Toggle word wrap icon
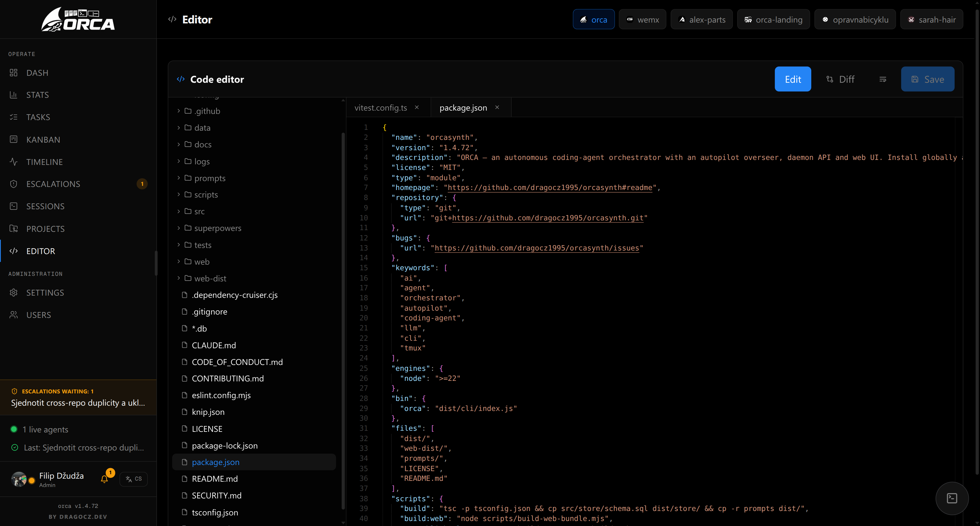Viewport: 980px width, 526px height. (883, 79)
